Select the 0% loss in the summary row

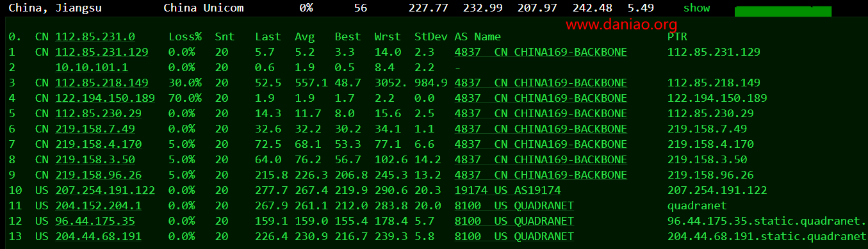click(x=306, y=8)
